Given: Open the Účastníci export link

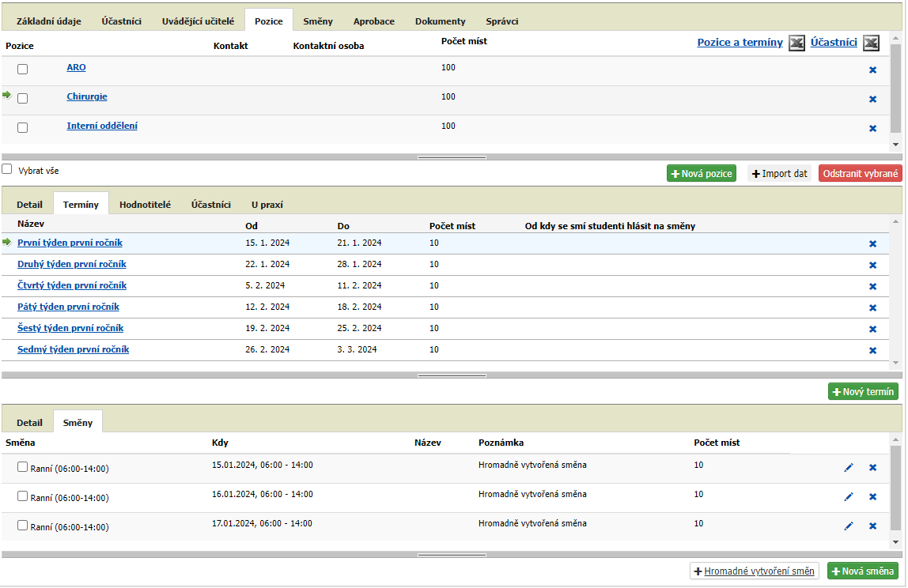Looking at the screenshot, I should pos(834,42).
